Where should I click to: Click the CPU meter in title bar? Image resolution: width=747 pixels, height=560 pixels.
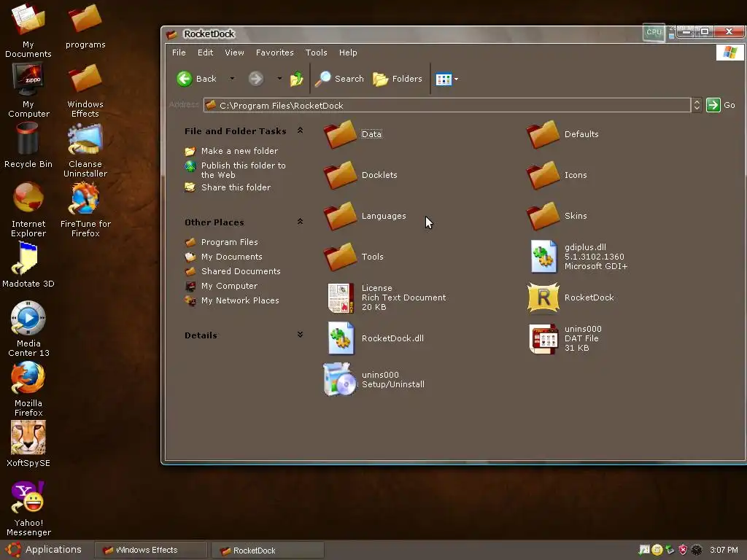click(x=654, y=32)
